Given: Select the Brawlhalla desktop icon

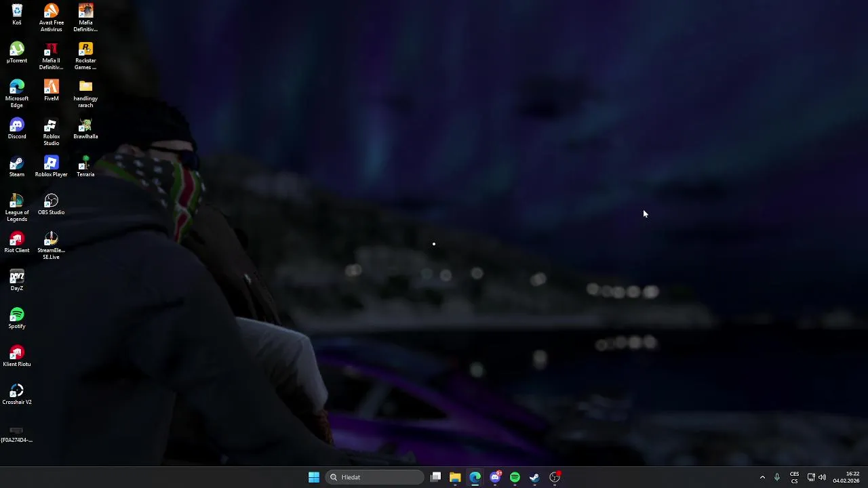Looking at the screenshot, I should coord(85,129).
